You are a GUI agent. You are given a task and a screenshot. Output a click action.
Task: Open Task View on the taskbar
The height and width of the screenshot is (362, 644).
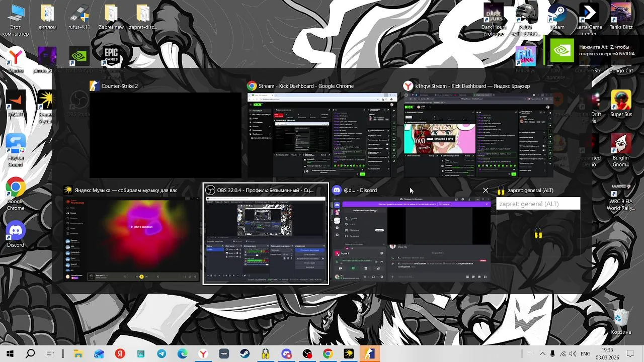tap(50, 354)
